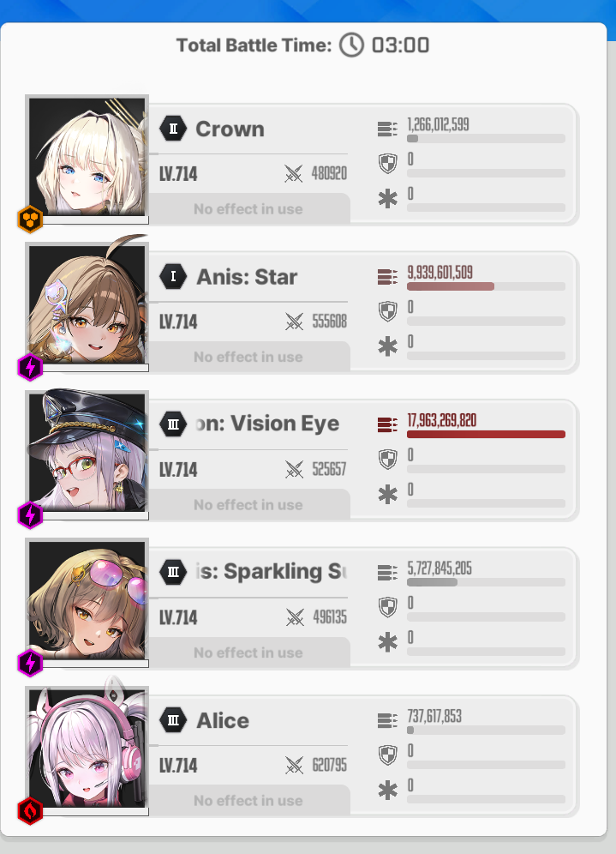Select the Vision Eye character portrait with cap
This screenshot has height=854, width=616.
(87, 453)
